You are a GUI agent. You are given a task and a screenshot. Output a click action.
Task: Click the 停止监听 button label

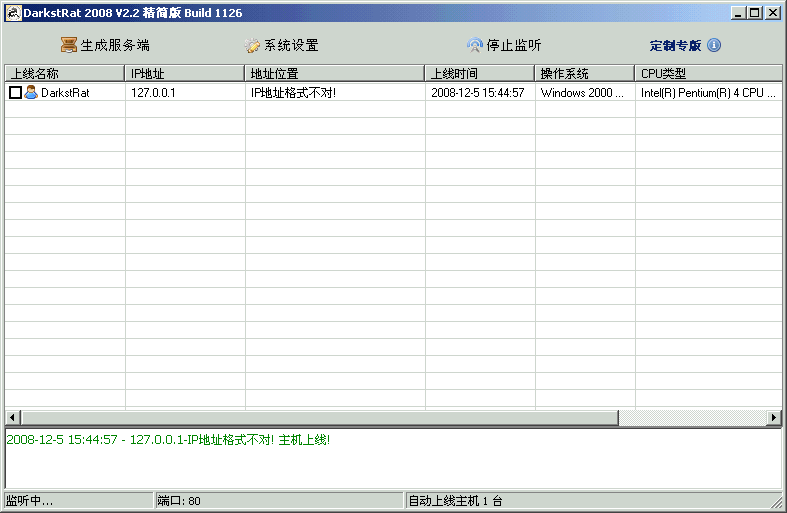click(514, 46)
